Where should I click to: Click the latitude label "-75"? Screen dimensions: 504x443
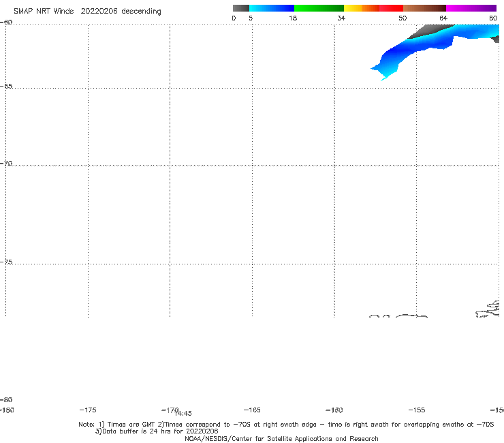(6, 262)
